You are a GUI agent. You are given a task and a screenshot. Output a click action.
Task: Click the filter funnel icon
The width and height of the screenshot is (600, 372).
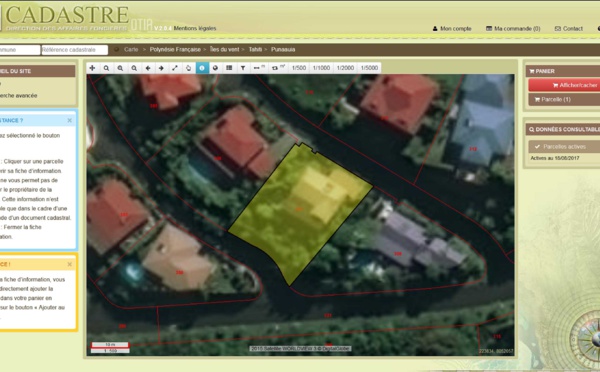coord(243,68)
